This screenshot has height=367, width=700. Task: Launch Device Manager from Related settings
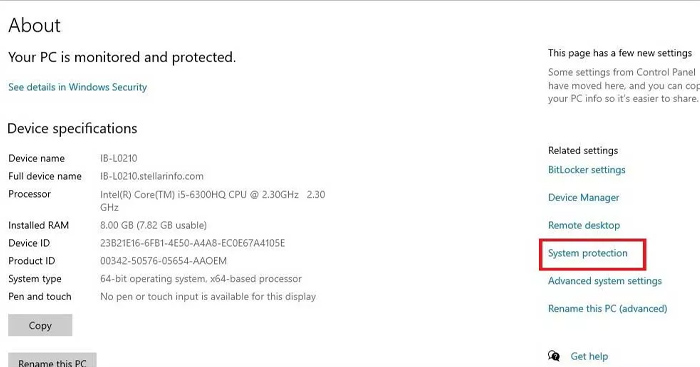583,197
